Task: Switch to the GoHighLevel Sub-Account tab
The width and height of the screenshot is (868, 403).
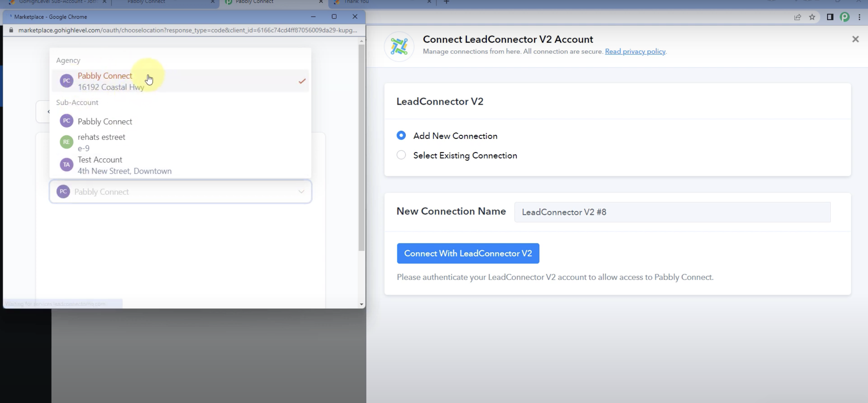Action: [x=58, y=2]
